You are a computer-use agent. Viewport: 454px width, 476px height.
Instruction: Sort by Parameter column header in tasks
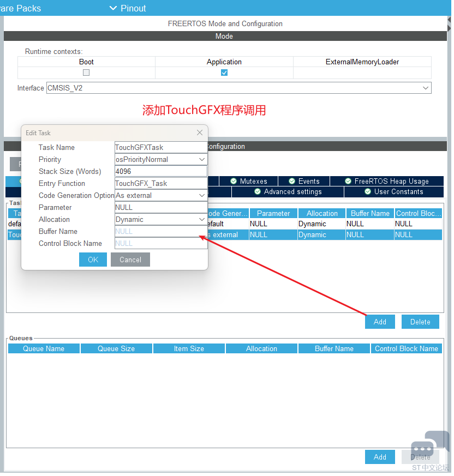(274, 214)
